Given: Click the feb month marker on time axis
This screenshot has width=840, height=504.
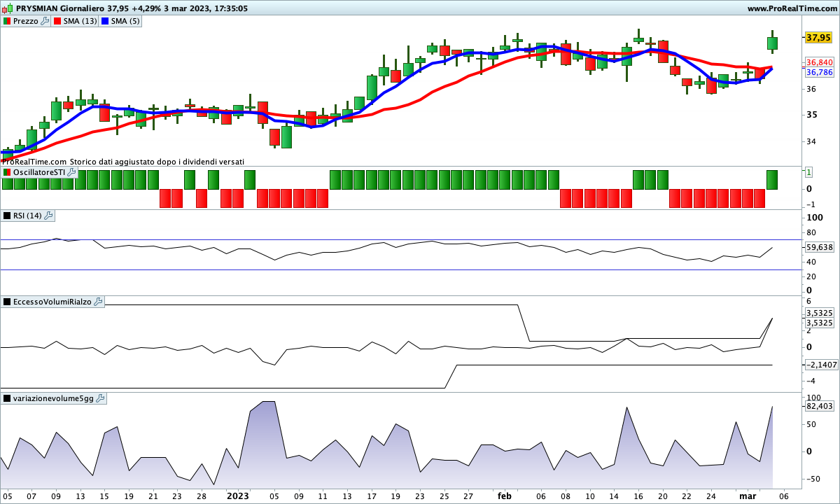Looking at the screenshot, I should tap(505, 496).
